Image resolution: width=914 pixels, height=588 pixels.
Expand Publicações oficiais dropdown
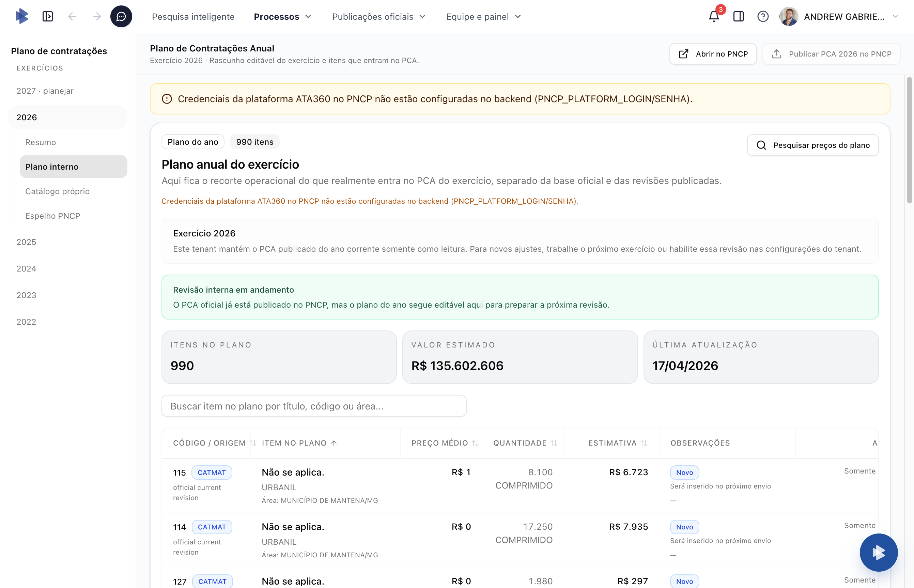click(378, 16)
